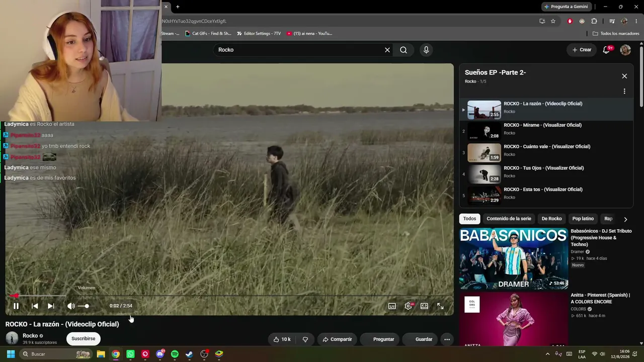Toggle subtitles on the video player

point(392,306)
